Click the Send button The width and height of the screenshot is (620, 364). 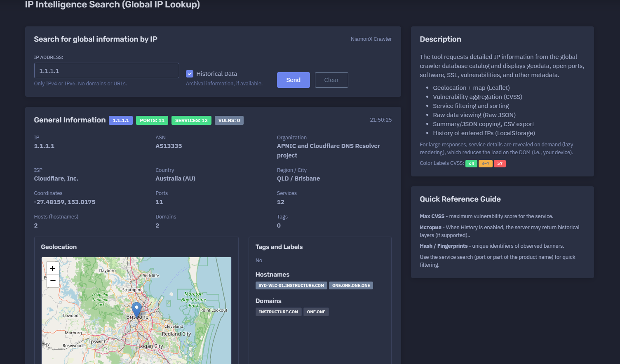coord(293,80)
